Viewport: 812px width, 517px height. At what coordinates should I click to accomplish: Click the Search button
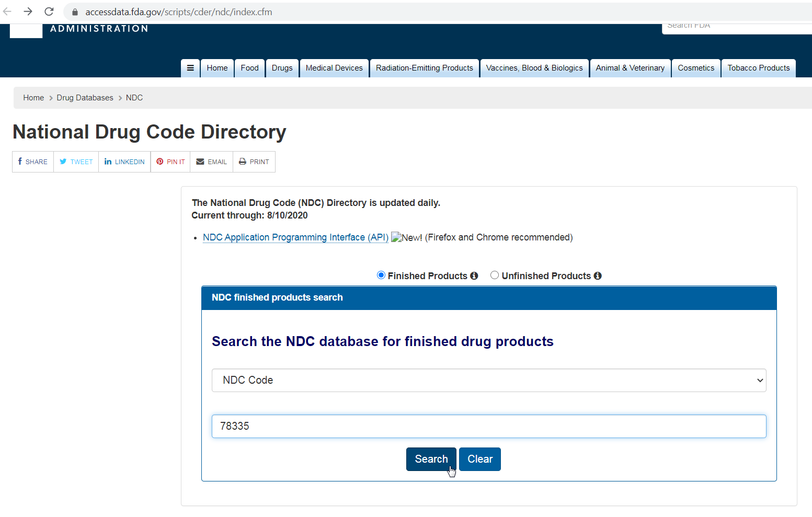[431, 459]
